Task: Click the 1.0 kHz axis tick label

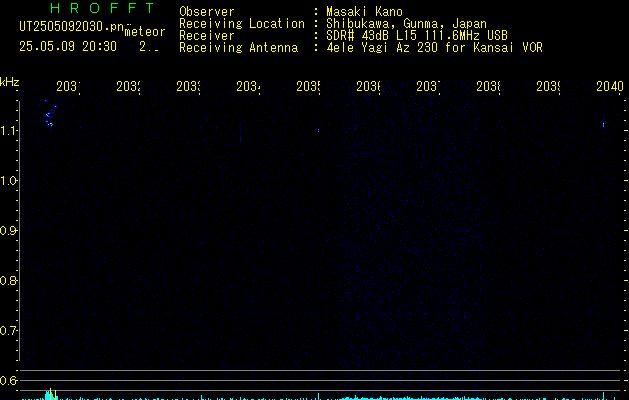Action: click(8, 181)
